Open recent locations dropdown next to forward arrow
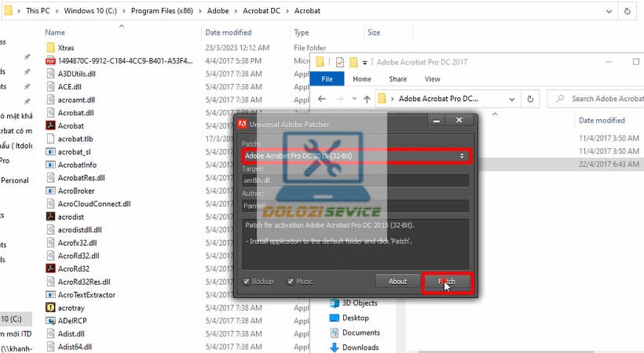644x353 pixels. tap(354, 99)
